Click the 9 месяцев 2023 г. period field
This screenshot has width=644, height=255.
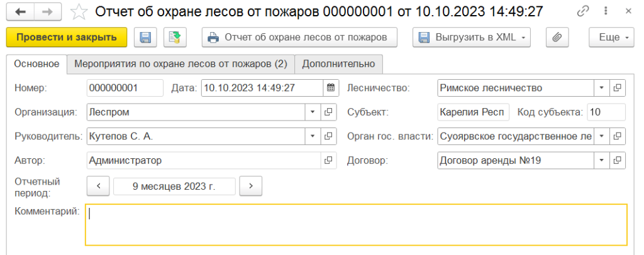[174, 186]
